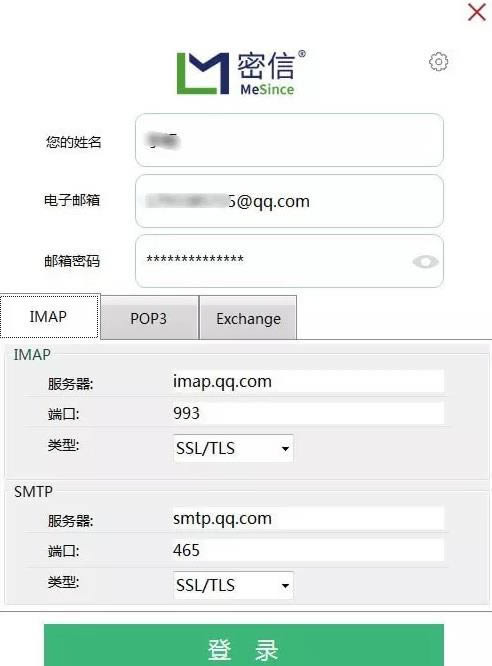
Task: Click the green 登录 login button
Action: click(x=244, y=645)
